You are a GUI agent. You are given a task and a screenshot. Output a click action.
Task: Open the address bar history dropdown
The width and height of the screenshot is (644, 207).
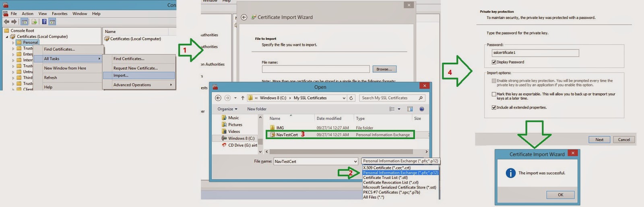(344, 98)
